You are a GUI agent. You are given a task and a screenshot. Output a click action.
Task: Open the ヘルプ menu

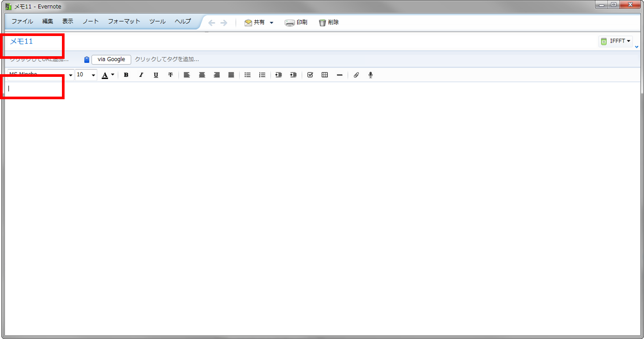coord(183,21)
